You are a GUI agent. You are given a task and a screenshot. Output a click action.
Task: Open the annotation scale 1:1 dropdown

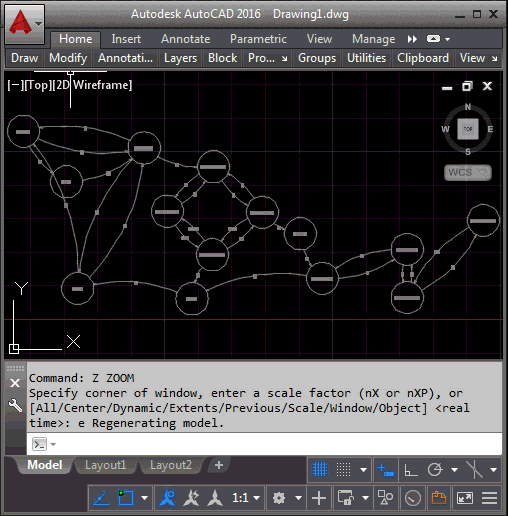pos(246,498)
